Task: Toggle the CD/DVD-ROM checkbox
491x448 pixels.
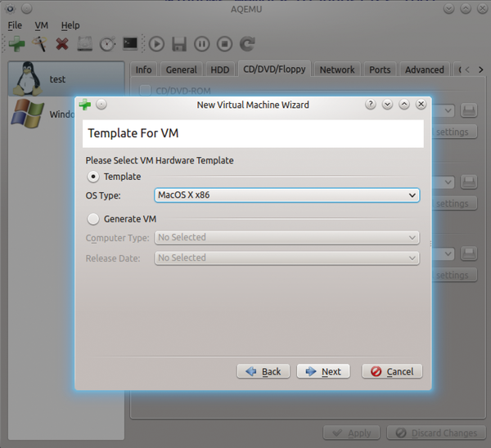Action: [x=146, y=90]
